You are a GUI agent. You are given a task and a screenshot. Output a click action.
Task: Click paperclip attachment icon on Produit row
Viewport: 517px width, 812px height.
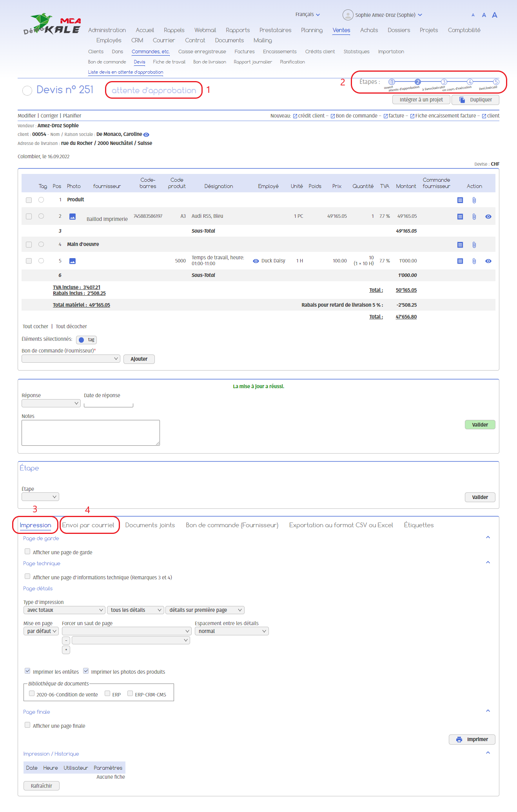474,200
